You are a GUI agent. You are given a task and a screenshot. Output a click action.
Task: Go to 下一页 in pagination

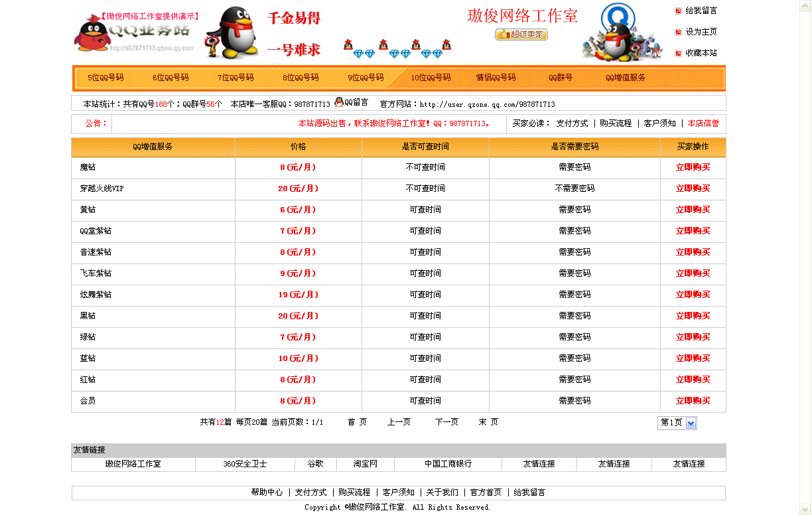(446, 422)
